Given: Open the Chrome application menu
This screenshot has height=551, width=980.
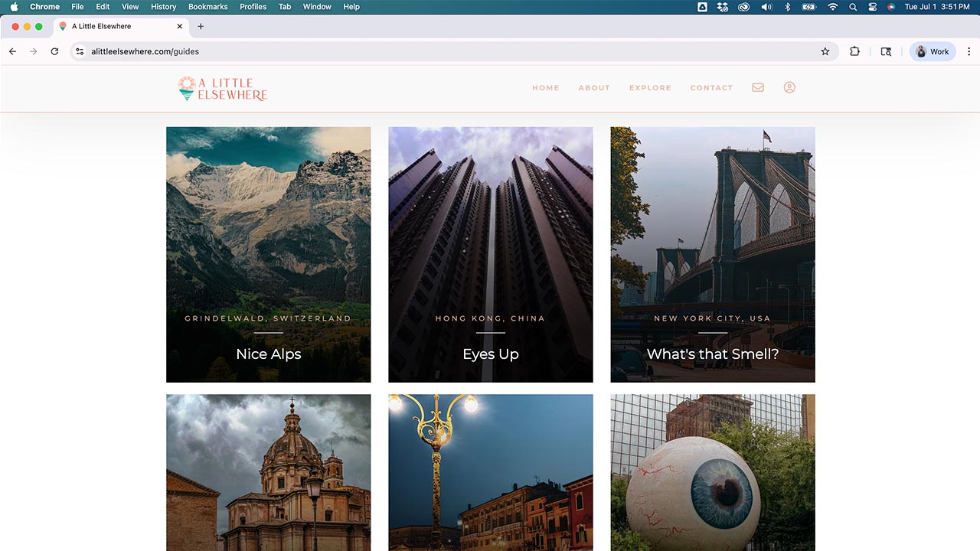Looking at the screenshot, I should pyautogui.click(x=44, y=7).
